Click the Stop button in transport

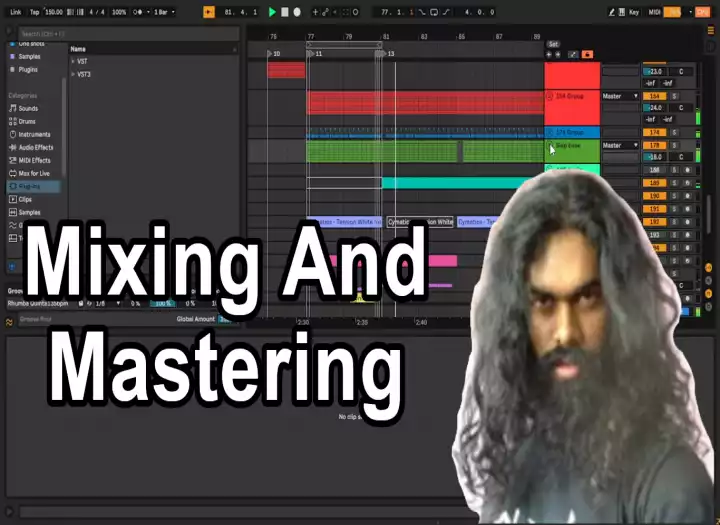tap(285, 12)
